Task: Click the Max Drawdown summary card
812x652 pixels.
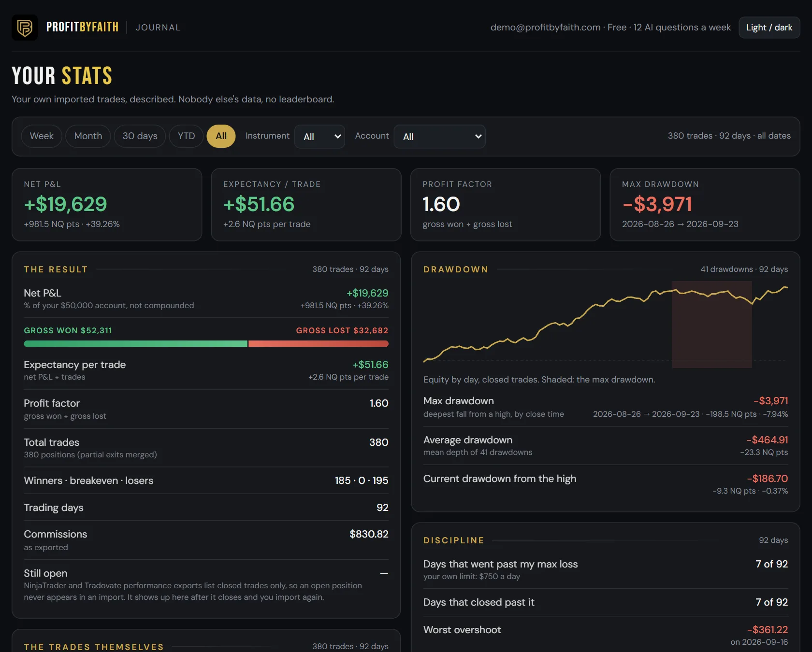Action: [705, 204]
